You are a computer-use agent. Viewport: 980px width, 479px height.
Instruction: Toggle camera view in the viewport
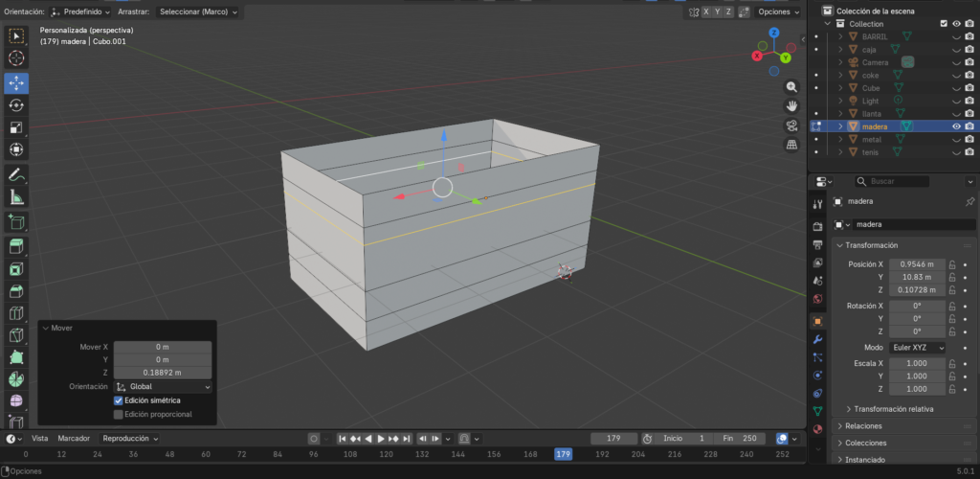(792, 125)
